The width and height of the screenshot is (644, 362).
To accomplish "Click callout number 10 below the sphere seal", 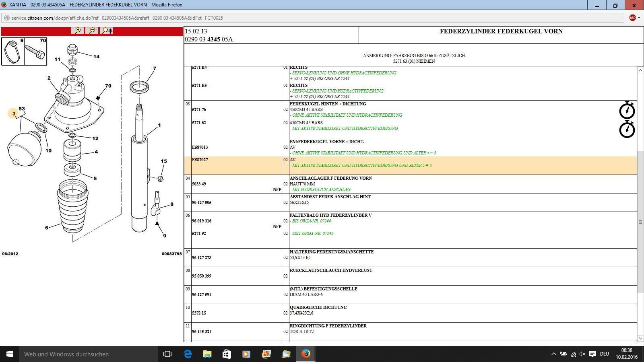I will pos(48,150).
